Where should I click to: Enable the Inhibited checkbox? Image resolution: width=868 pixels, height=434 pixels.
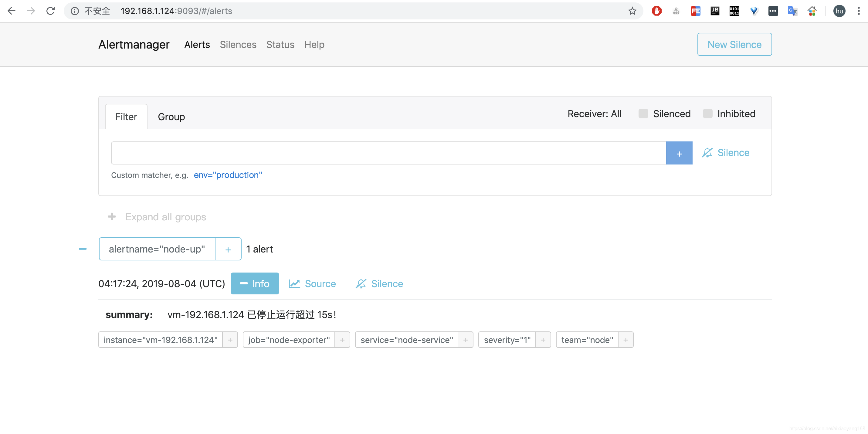(x=707, y=114)
